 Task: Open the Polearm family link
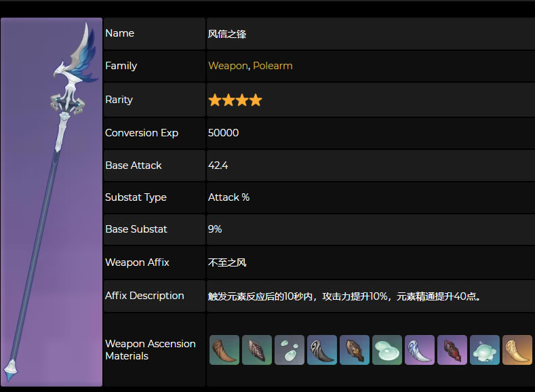[273, 66]
